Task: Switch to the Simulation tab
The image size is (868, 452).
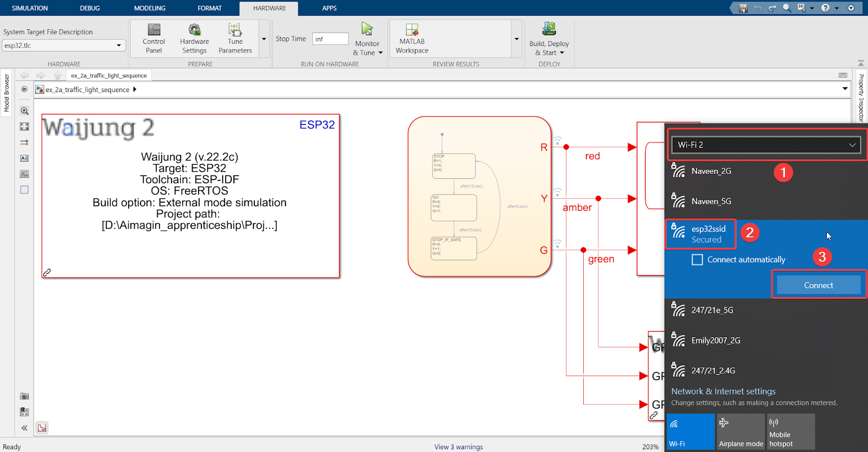Action: click(30, 8)
